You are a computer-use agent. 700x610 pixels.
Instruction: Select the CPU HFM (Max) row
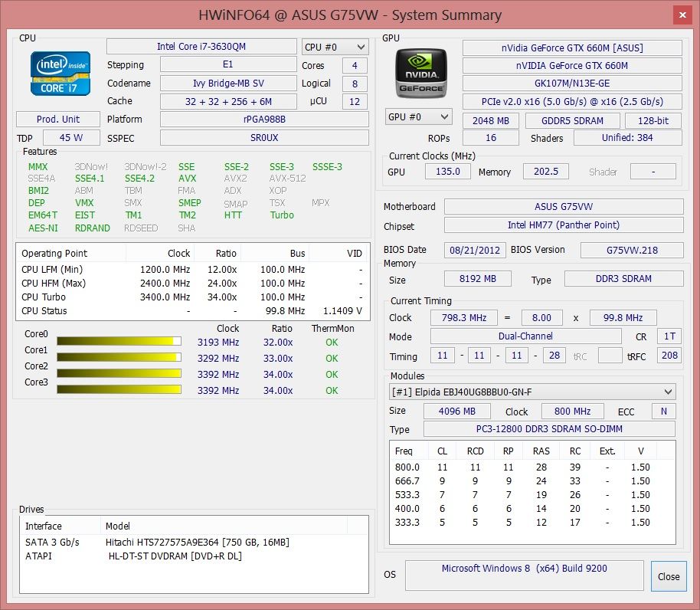[193, 283]
